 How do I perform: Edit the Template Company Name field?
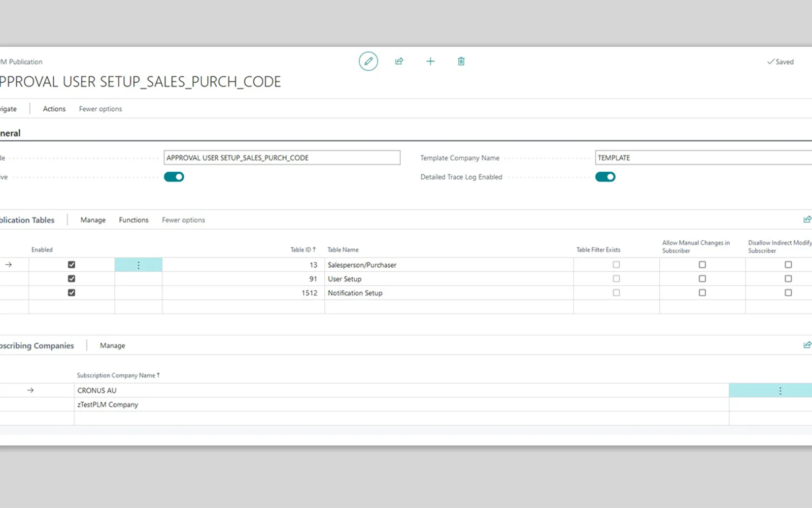703,157
